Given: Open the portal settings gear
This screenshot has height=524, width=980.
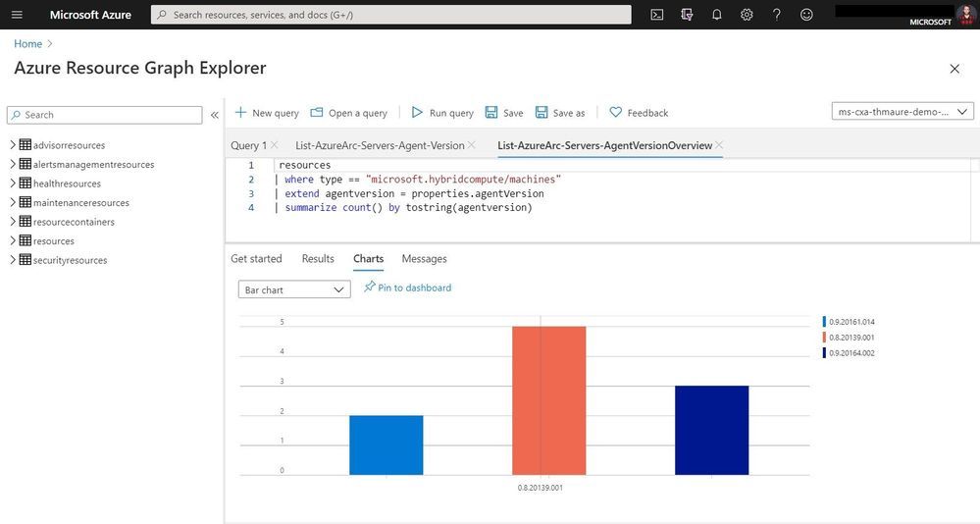Looking at the screenshot, I should click(x=747, y=15).
